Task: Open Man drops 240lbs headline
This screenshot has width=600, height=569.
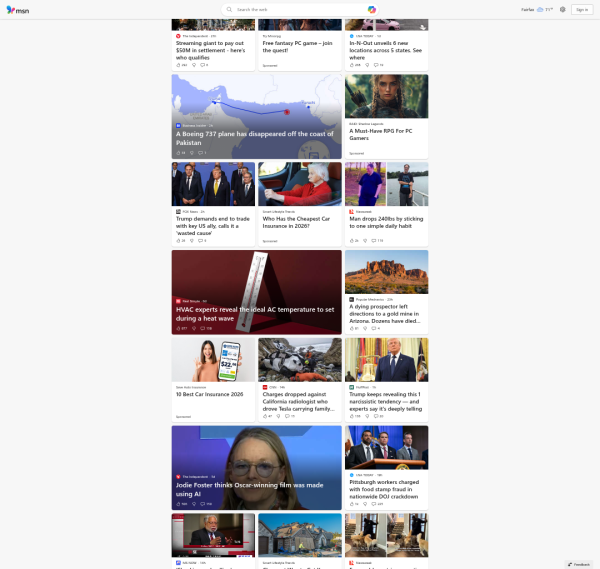Action: click(386, 222)
